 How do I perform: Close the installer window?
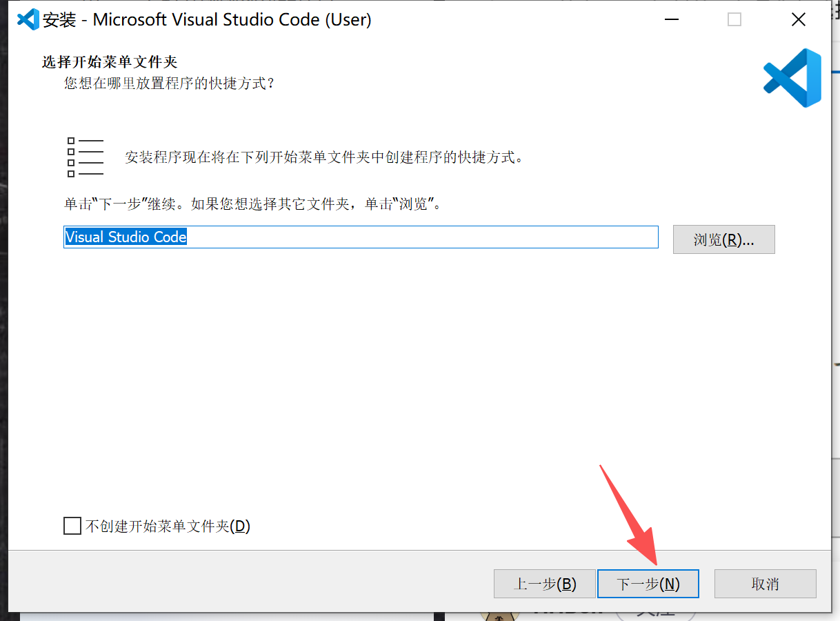(x=799, y=19)
